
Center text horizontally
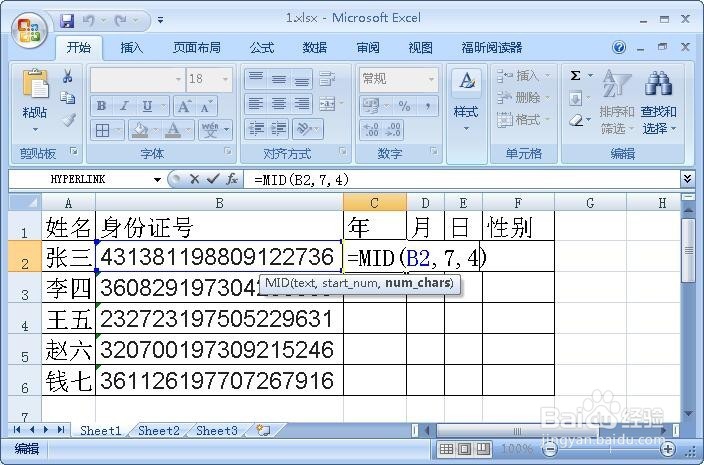tap(279, 104)
